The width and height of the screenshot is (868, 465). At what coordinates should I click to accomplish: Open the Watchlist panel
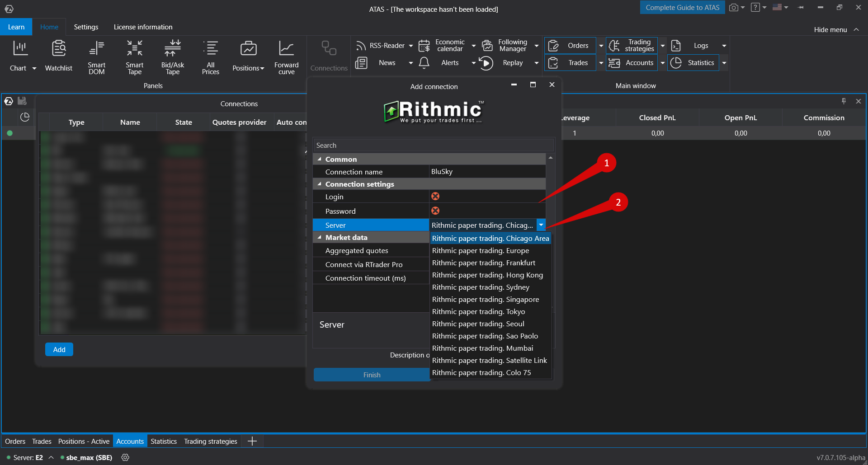(59, 56)
